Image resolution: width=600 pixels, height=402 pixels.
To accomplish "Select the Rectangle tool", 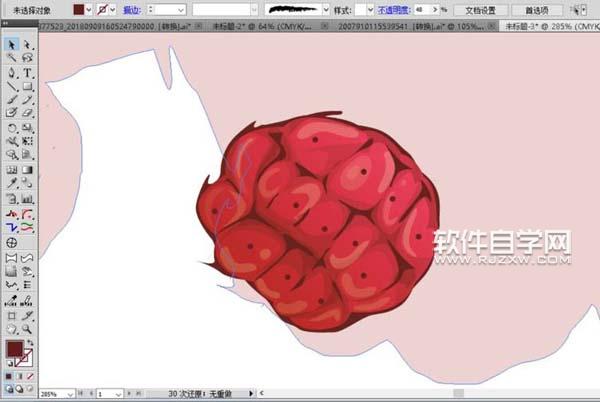I will click(x=27, y=86).
